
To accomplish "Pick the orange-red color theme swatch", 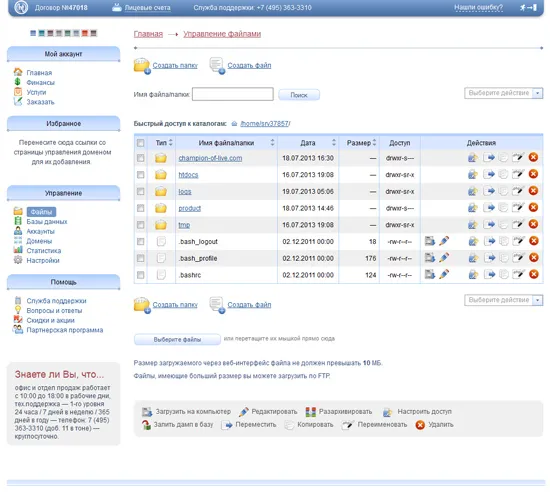I will (x=85, y=33).
